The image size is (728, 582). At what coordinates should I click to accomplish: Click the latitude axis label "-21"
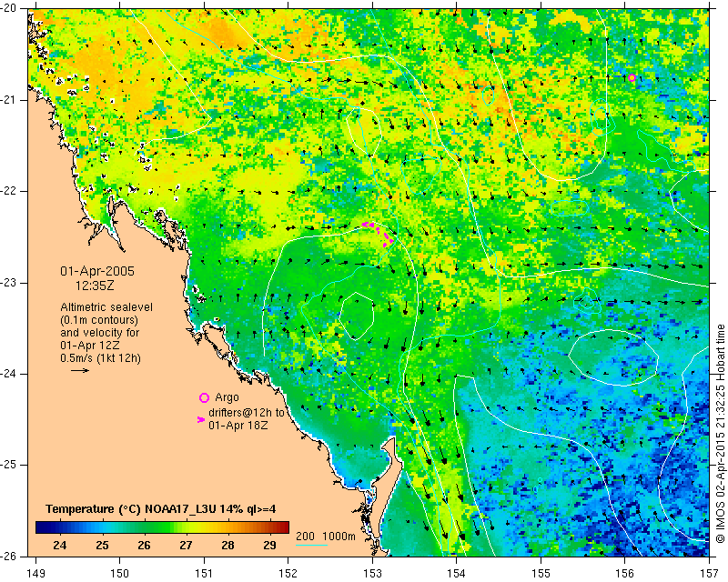coord(9,100)
